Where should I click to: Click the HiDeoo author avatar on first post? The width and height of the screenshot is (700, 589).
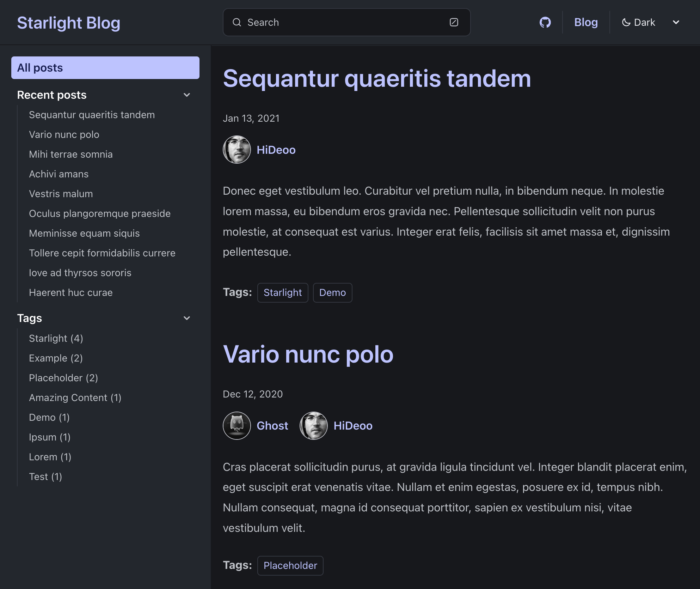point(237,150)
